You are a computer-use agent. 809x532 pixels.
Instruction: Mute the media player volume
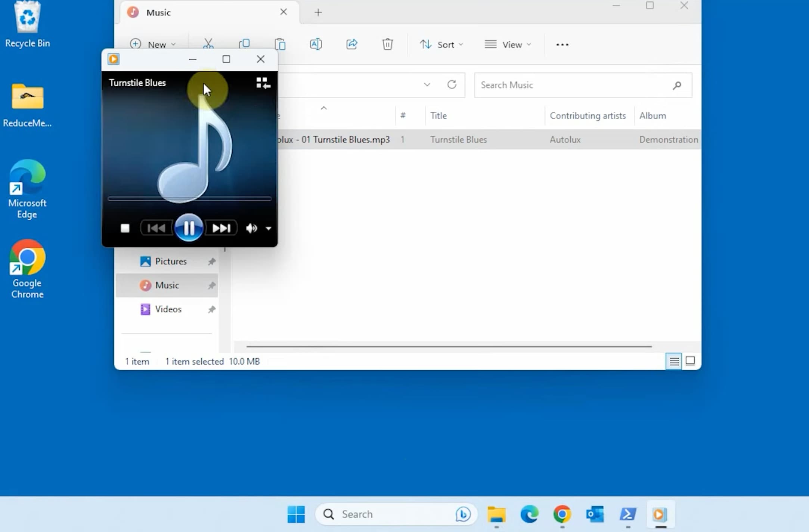coord(251,228)
